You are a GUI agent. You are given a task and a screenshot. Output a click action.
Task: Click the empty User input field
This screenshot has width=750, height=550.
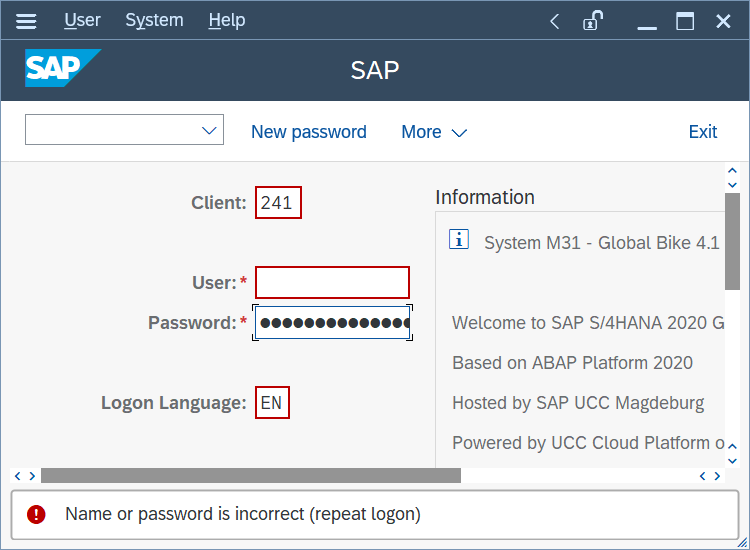(332, 282)
